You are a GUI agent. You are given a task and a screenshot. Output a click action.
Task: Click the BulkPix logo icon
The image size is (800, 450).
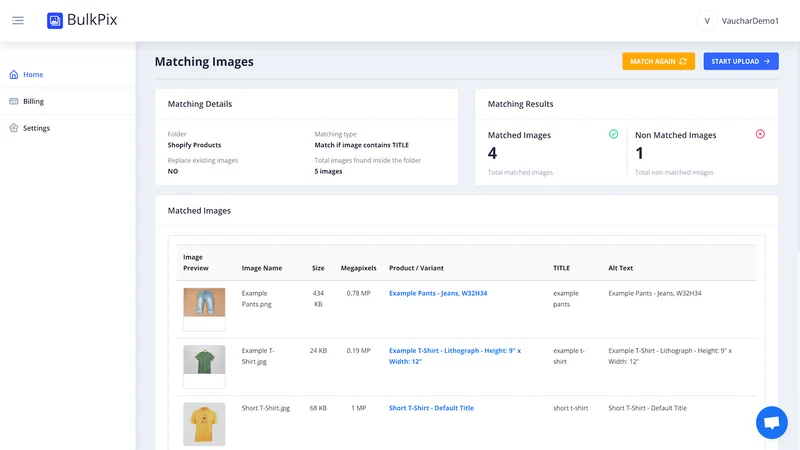[x=55, y=20]
